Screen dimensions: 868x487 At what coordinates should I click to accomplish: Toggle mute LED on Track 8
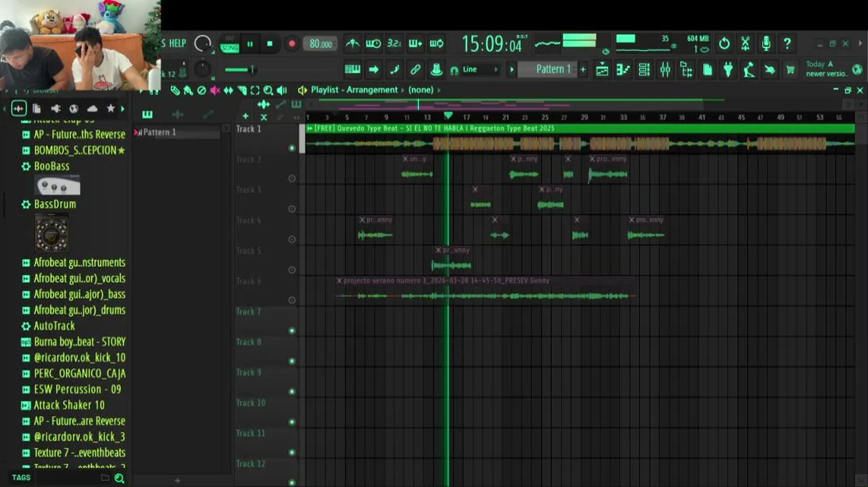(x=292, y=361)
